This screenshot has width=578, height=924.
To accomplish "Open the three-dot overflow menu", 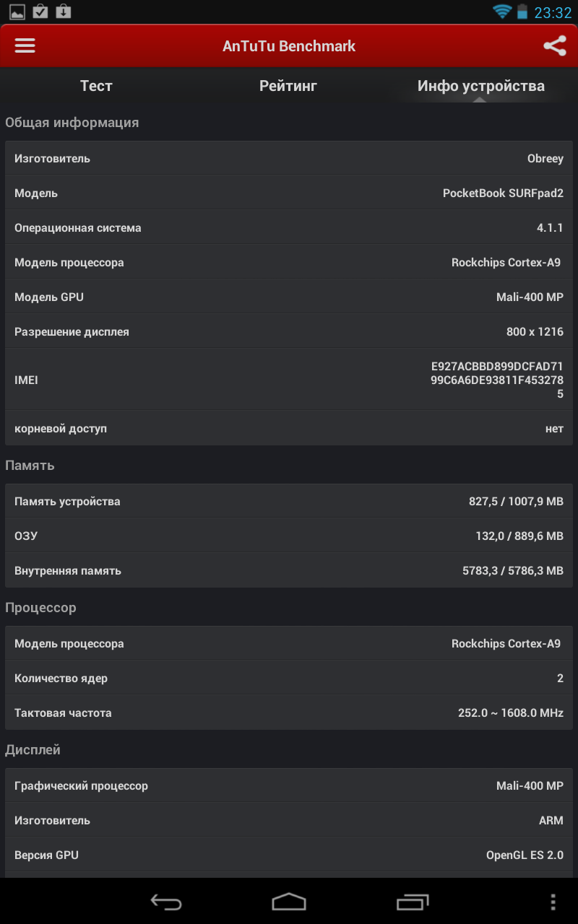I will click(x=553, y=902).
